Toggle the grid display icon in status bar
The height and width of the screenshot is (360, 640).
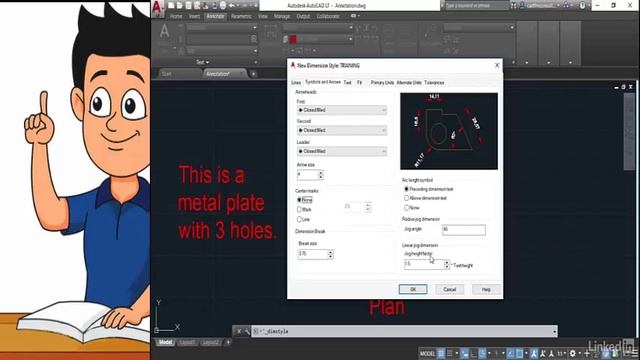[x=441, y=353]
